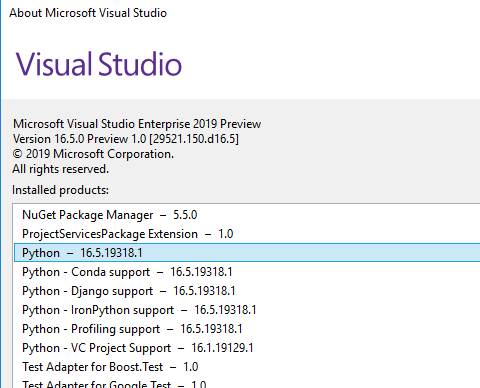The height and width of the screenshot is (388, 480).
Task: Choose Python - Conda support item
Action: coord(247,272)
